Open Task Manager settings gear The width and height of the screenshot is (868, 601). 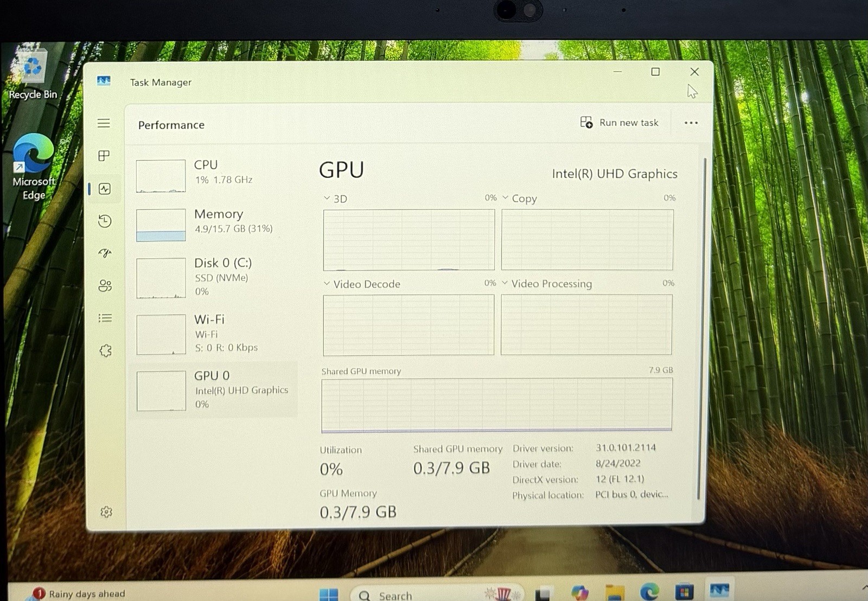point(106,512)
